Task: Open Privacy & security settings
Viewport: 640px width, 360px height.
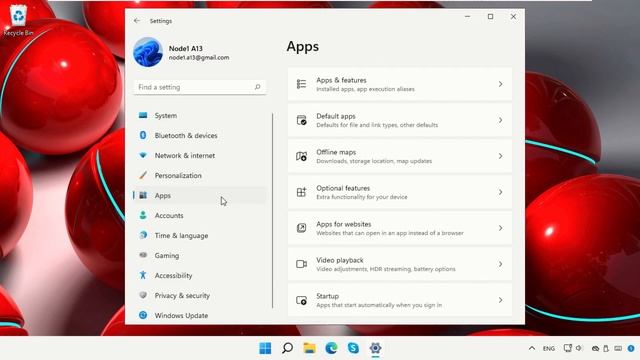Action: point(200,296)
